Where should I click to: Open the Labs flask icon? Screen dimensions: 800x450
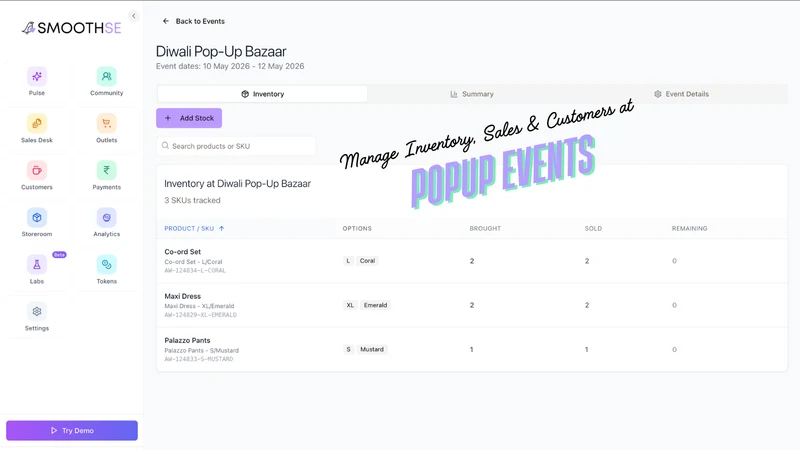click(37, 265)
